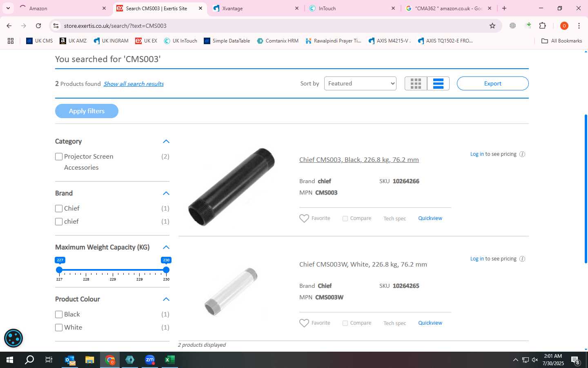Switch to grid view layout icon
Viewport: 588px width, 368px height.
416,83
